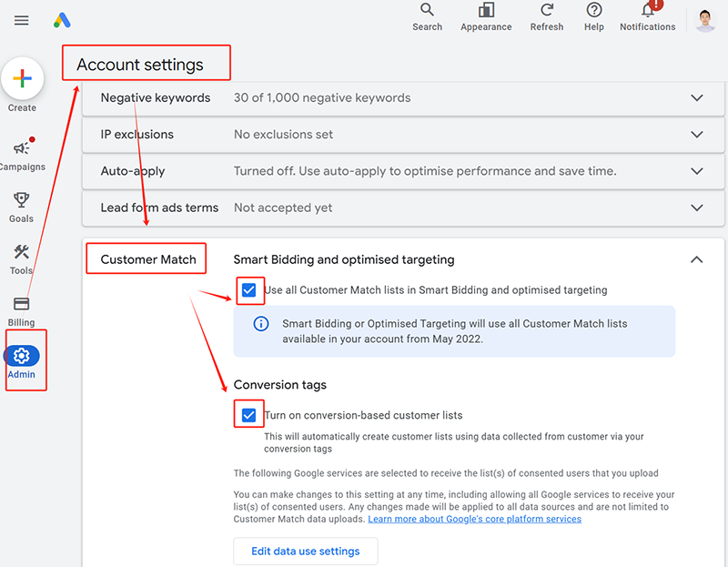Open Learn more about core platform services
Screen dimensions: 728x567
(x=474, y=519)
